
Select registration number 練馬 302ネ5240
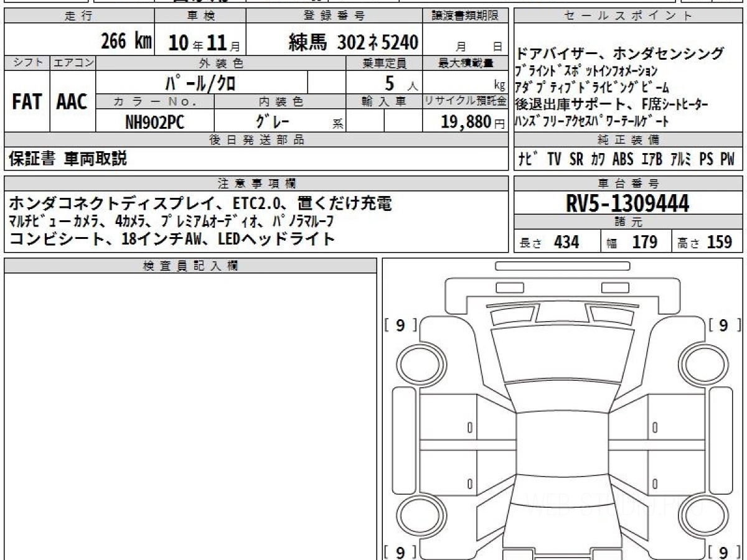tap(354, 41)
